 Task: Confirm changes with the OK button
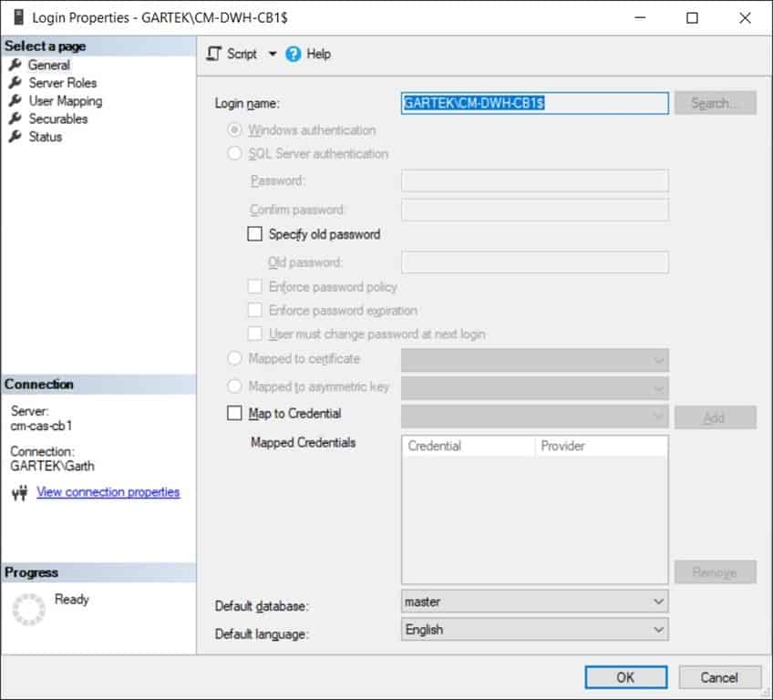[x=625, y=677]
